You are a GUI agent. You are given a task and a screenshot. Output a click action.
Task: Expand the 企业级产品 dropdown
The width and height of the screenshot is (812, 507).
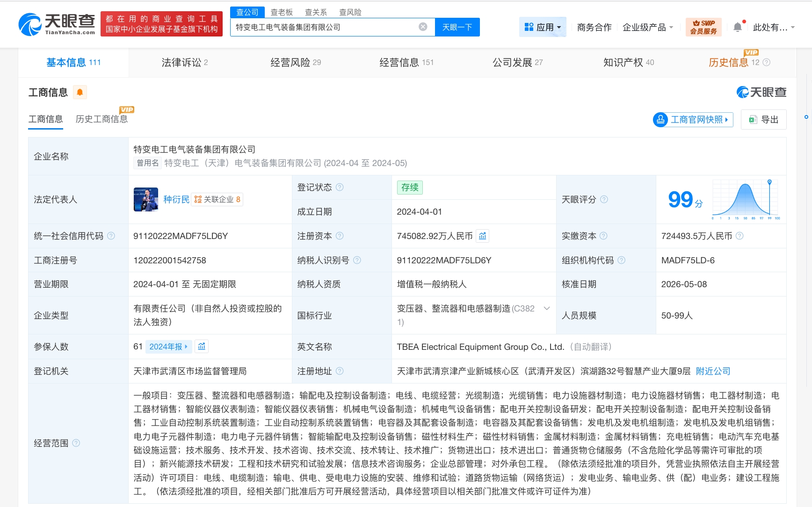click(648, 27)
